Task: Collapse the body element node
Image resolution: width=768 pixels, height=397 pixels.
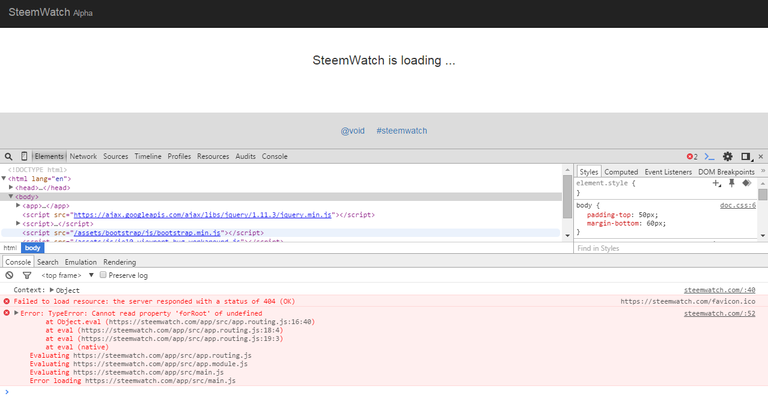Action: [x=11, y=196]
